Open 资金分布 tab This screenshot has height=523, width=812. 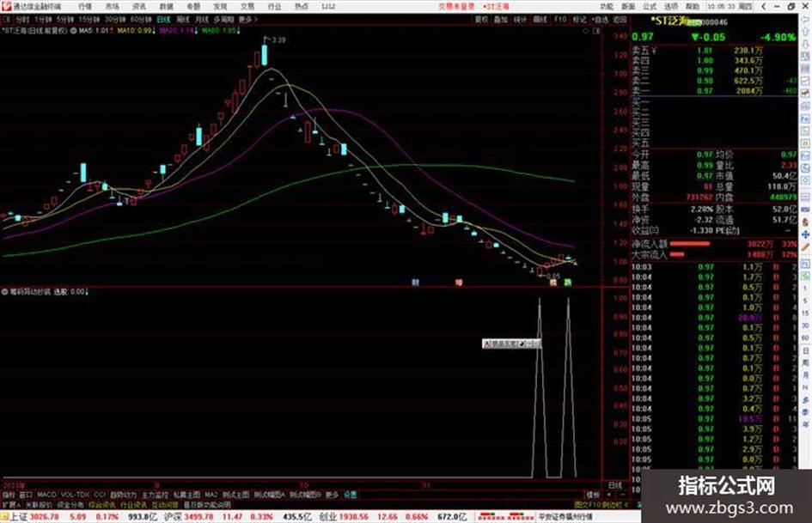click(x=70, y=504)
